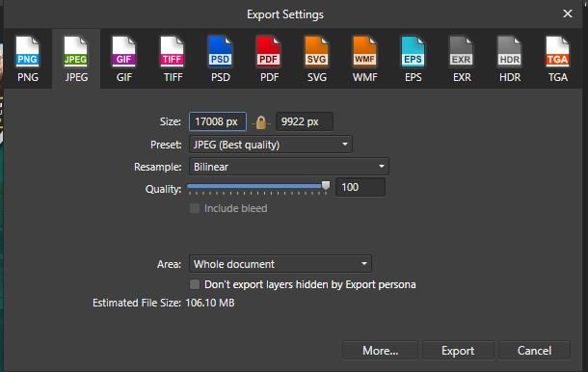Expand the Resample dropdown set to Bilinear

[x=289, y=167]
